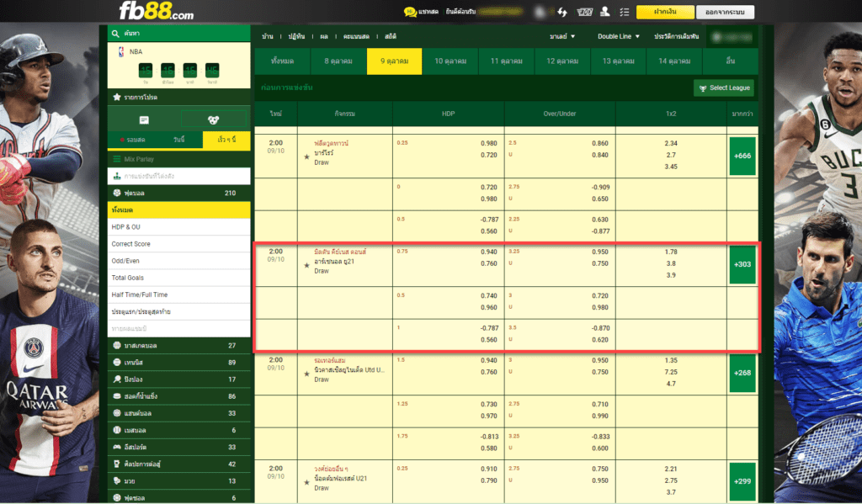Select the Odd/Even market filter

coord(178,261)
